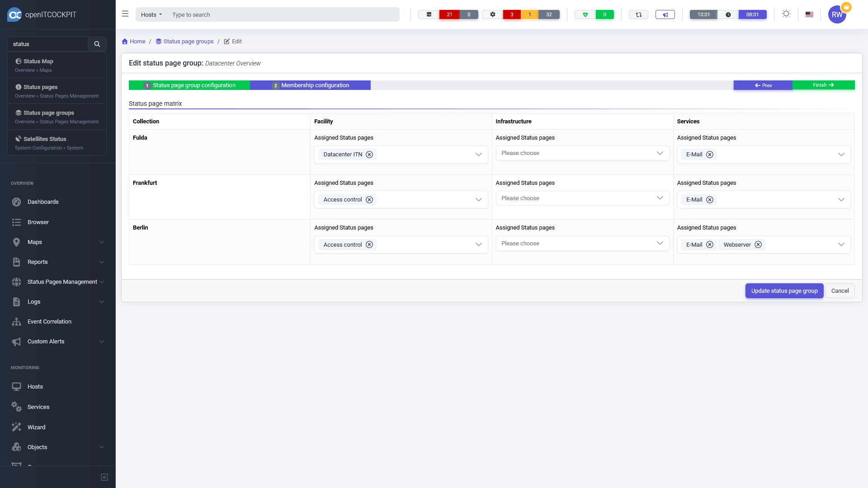Click the Cancel button
The width and height of the screenshot is (868, 488).
pyautogui.click(x=840, y=291)
